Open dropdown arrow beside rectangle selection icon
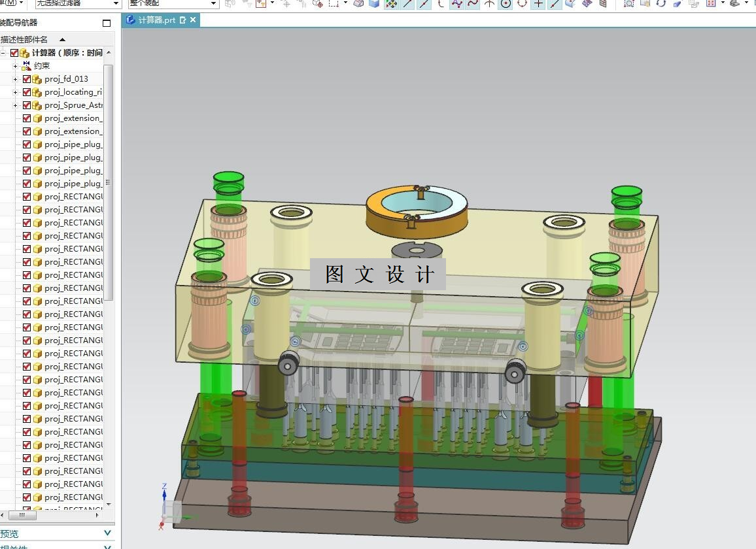Screen dimensions: 756x549 (345, 3)
